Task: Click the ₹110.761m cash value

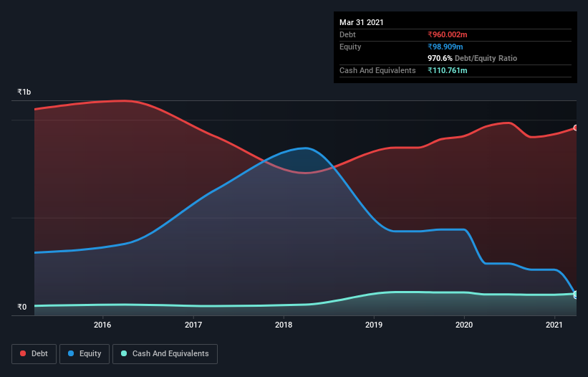Action: click(x=448, y=70)
